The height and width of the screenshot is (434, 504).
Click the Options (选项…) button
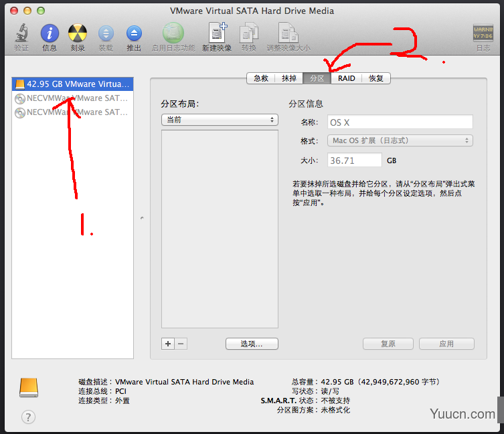[x=252, y=344]
